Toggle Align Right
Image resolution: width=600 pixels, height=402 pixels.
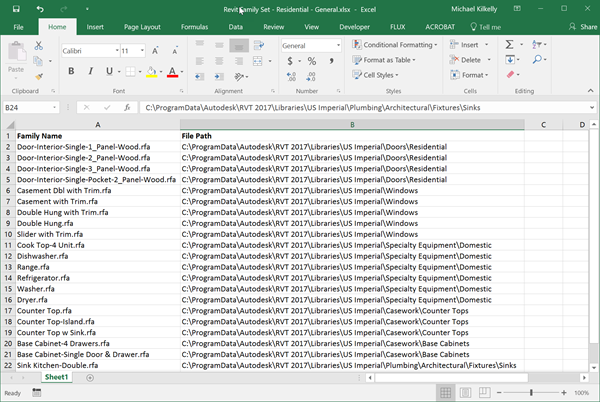point(239,61)
